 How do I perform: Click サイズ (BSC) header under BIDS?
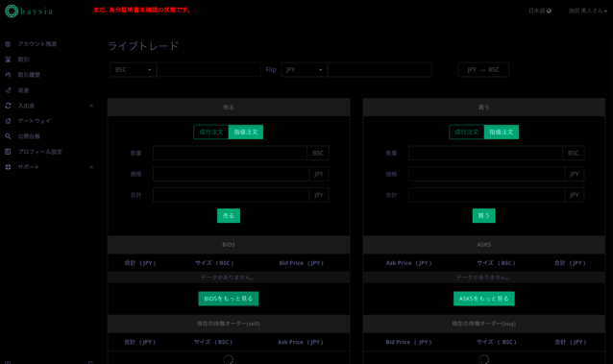[214, 263]
